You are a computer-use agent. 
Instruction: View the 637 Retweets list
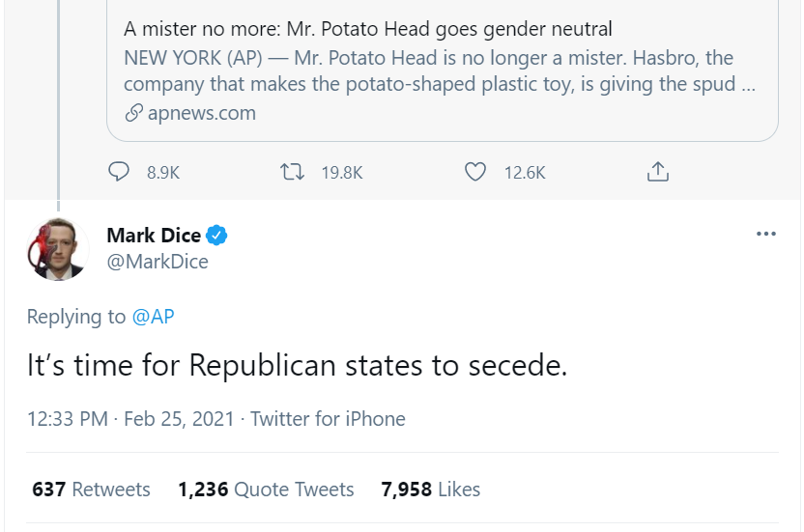point(92,490)
